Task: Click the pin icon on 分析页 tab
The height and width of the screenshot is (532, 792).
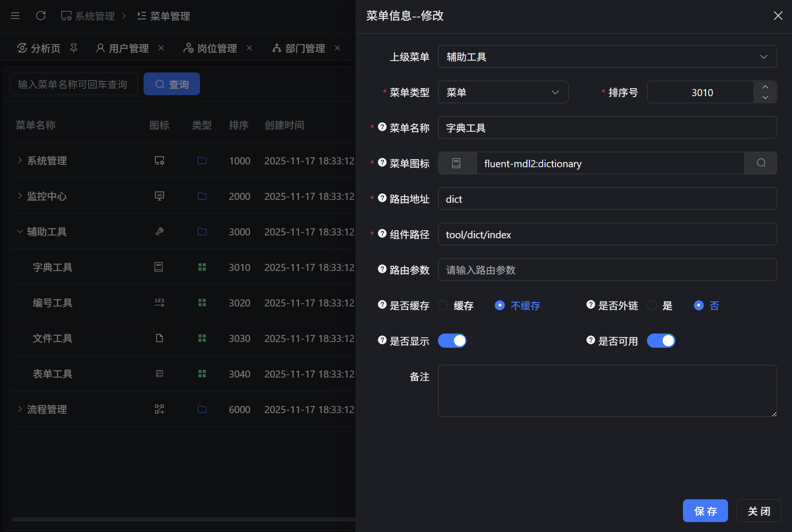Action: coord(73,48)
